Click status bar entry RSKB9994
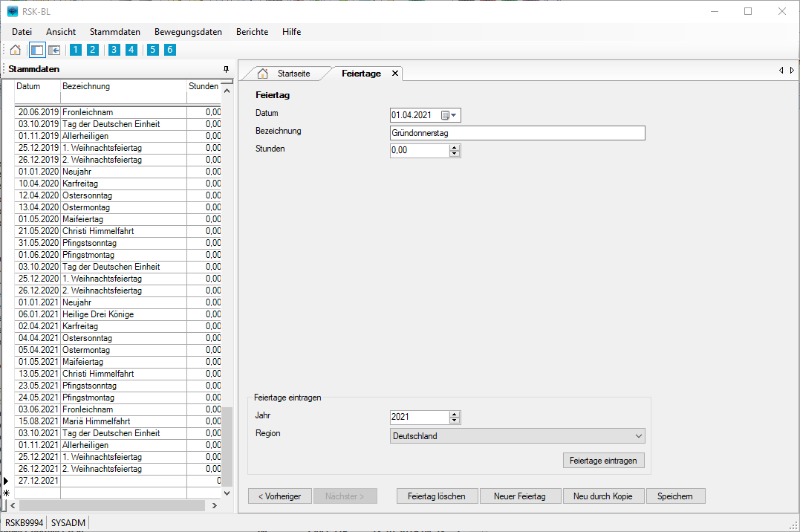Image resolution: width=800 pixels, height=532 pixels. pyautogui.click(x=24, y=523)
